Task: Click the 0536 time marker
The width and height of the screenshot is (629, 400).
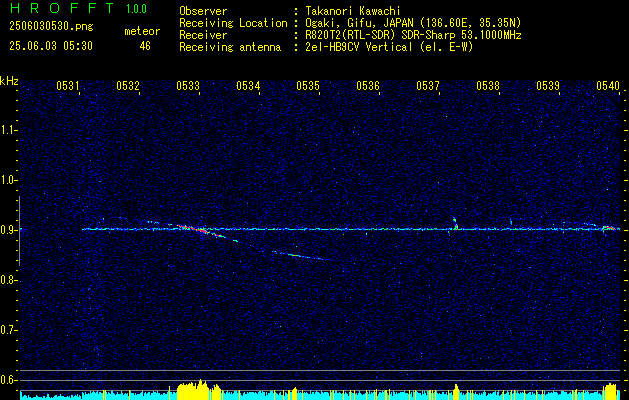Action: click(x=368, y=85)
